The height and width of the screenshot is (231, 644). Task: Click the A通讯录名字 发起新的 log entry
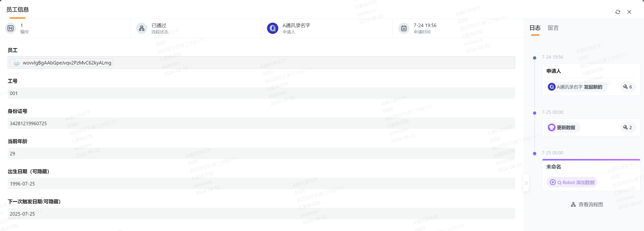577,87
